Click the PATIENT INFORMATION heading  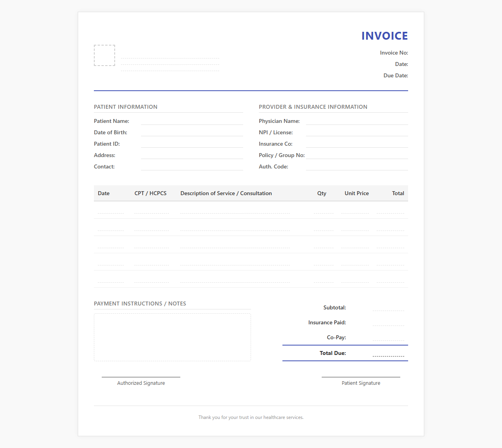(x=126, y=107)
